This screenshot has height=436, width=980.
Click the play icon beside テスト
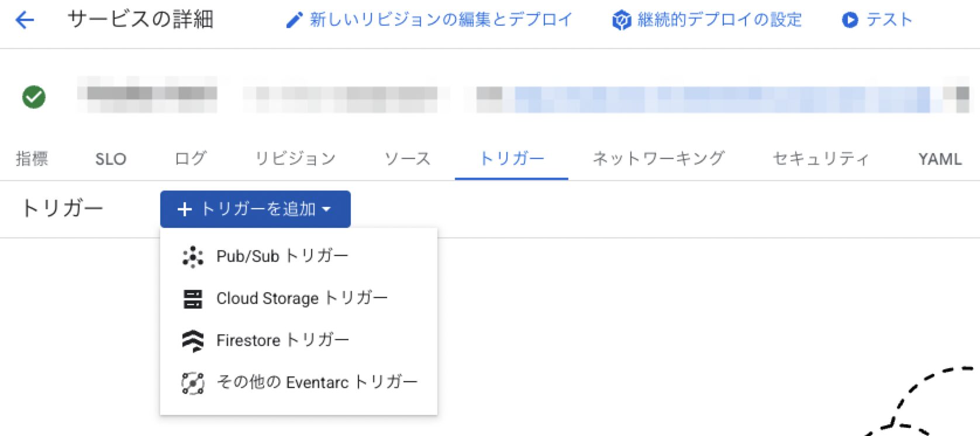(850, 20)
